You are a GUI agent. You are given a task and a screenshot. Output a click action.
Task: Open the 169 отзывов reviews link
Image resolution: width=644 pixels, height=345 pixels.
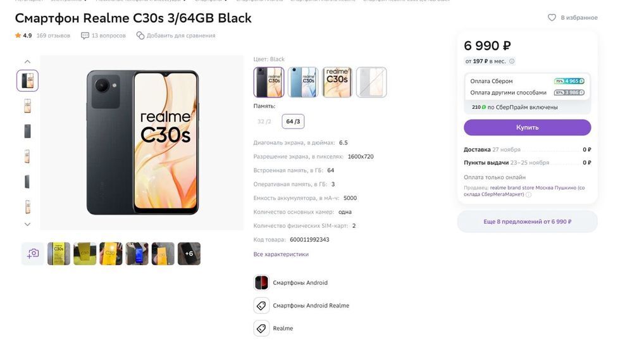click(x=53, y=35)
